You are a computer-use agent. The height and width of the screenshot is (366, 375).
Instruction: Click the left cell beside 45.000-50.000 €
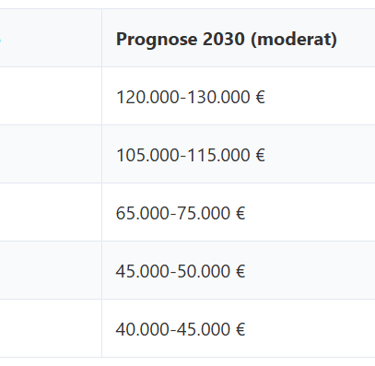tap(51, 270)
